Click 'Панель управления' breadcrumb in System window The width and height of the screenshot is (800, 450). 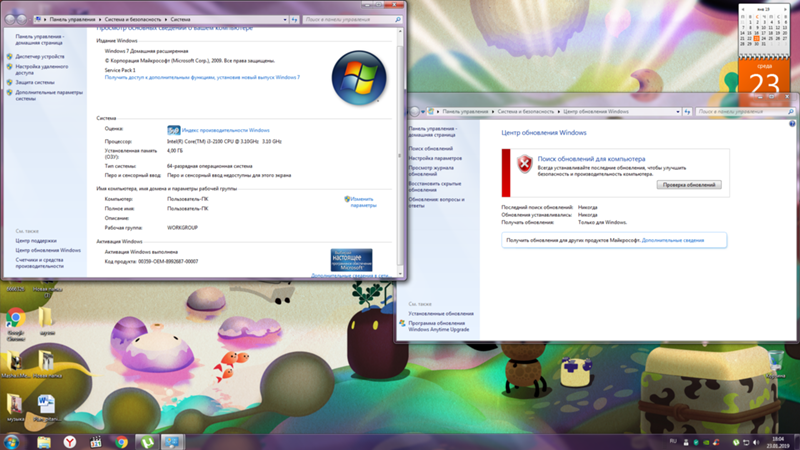pos(72,19)
